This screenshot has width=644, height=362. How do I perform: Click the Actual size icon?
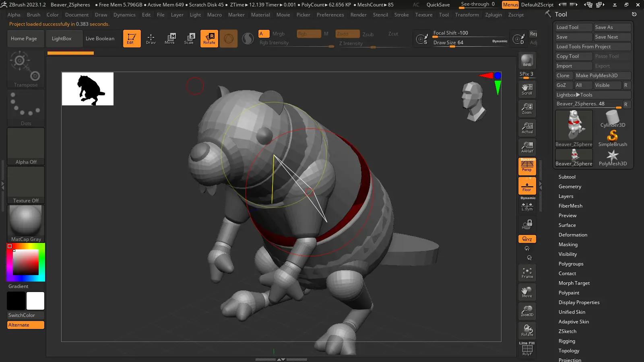coord(527,128)
